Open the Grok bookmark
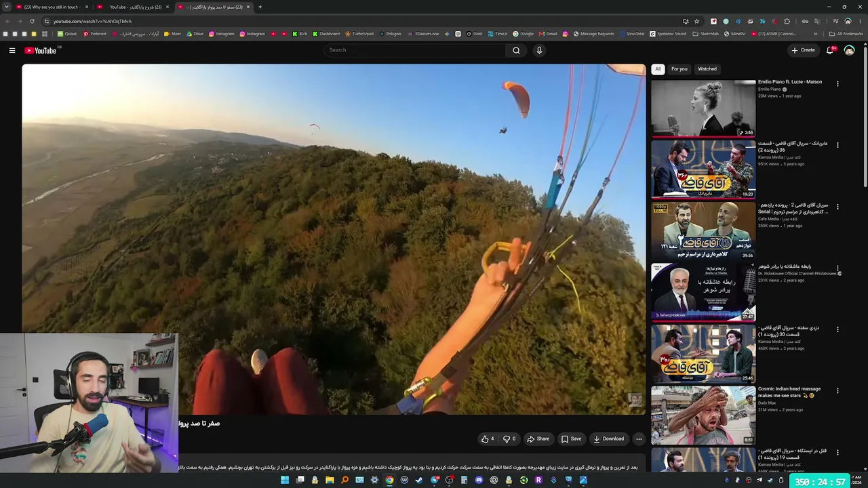The height and width of the screenshot is (488, 868). coord(475,34)
